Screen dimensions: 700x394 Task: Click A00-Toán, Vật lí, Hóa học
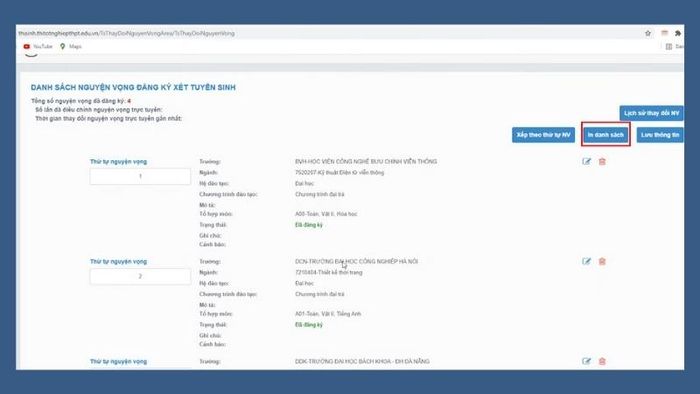(x=326, y=214)
